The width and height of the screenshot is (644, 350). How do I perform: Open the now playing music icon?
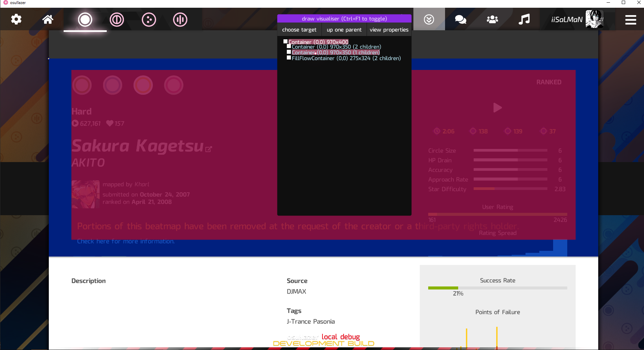pyautogui.click(x=523, y=19)
